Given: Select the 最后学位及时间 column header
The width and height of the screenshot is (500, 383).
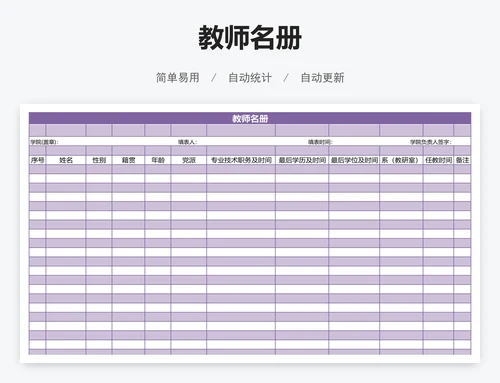Looking at the screenshot, I should [354, 160].
